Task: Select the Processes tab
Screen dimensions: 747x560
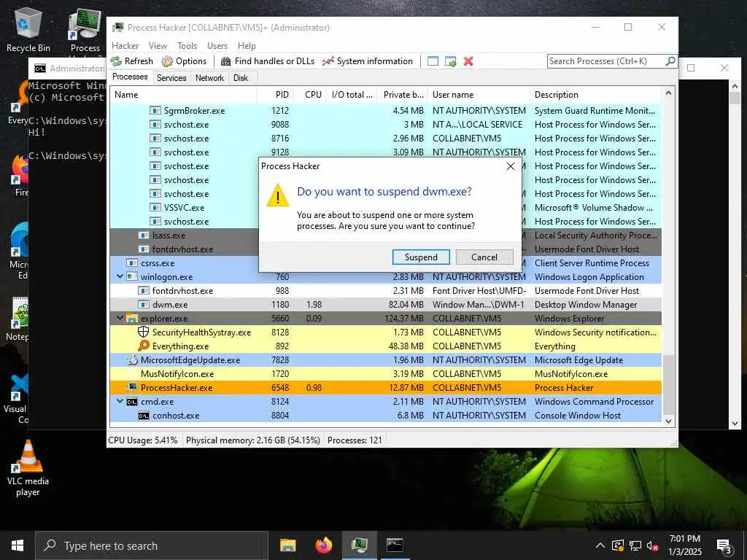Action: tap(130, 77)
